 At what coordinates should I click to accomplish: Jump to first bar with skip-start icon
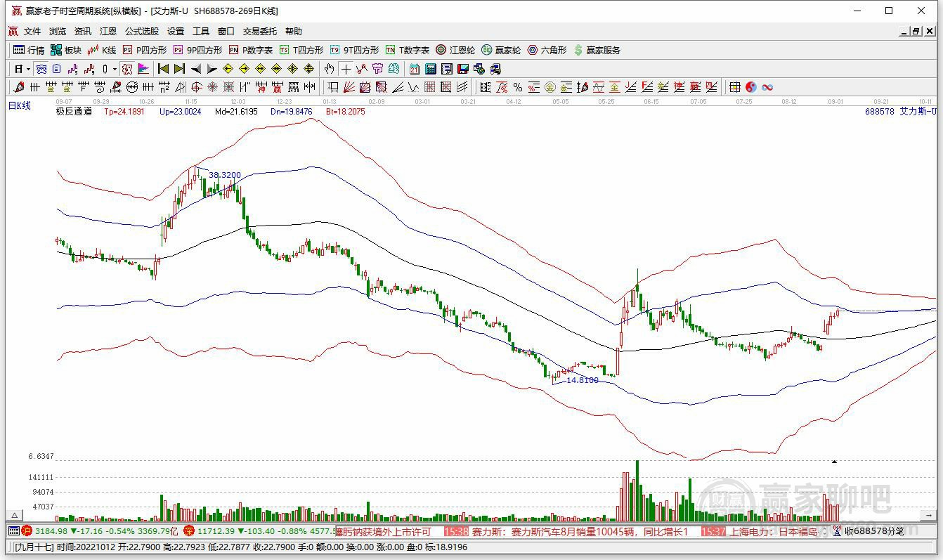[163, 69]
